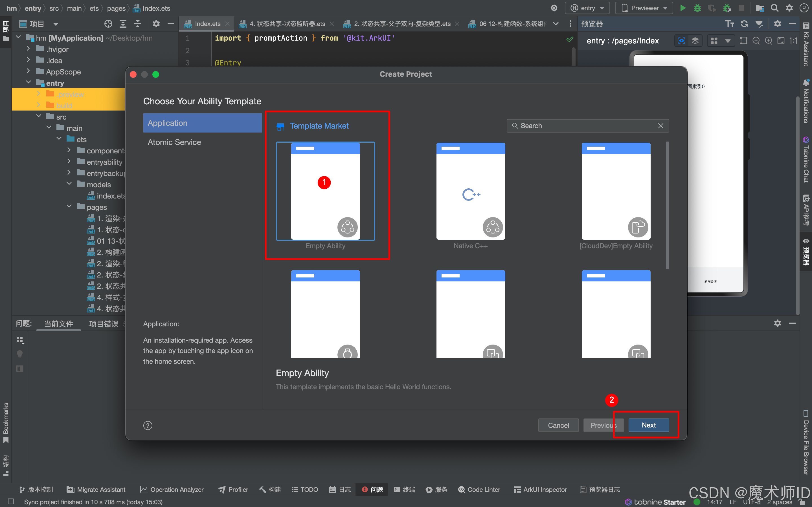Select the Atomic Service category
This screenshot has height=507, width=812.
click(x=174, y=142)
